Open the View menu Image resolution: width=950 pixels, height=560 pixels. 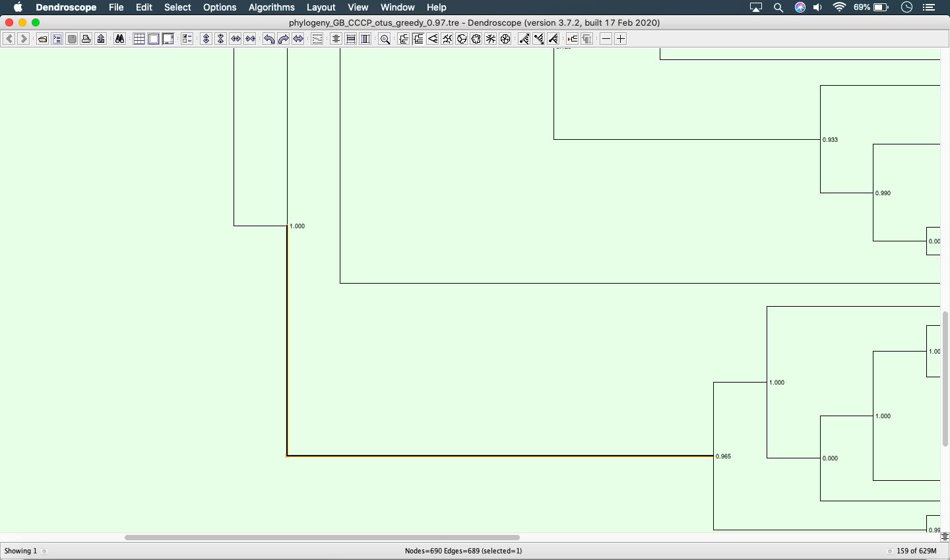pyautogui.click(x=358, y=7)
